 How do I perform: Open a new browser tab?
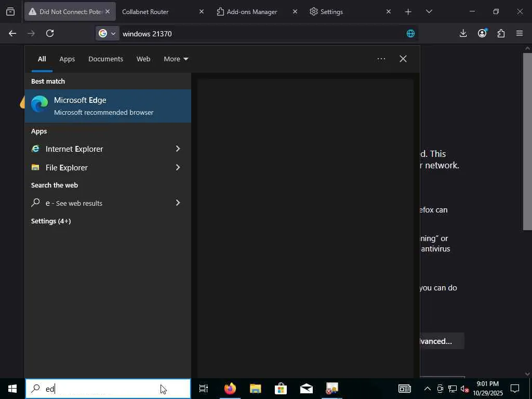tap(408, 12)
